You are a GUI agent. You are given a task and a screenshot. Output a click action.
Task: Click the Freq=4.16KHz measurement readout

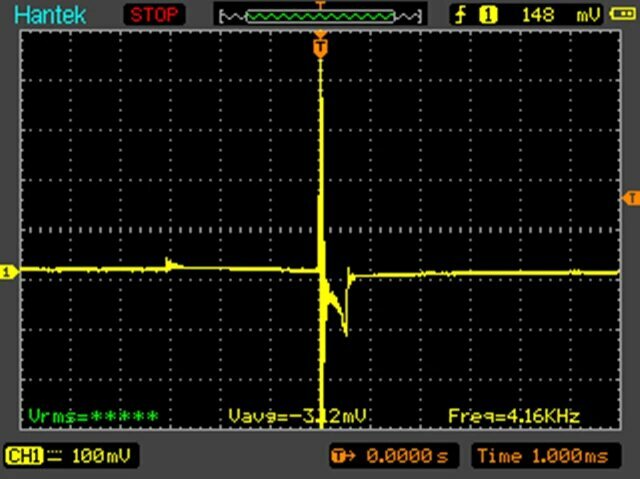tap(514, 416)
